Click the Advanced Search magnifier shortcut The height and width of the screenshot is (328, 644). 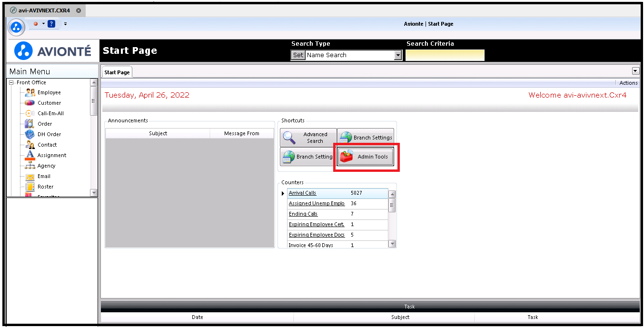308,138
